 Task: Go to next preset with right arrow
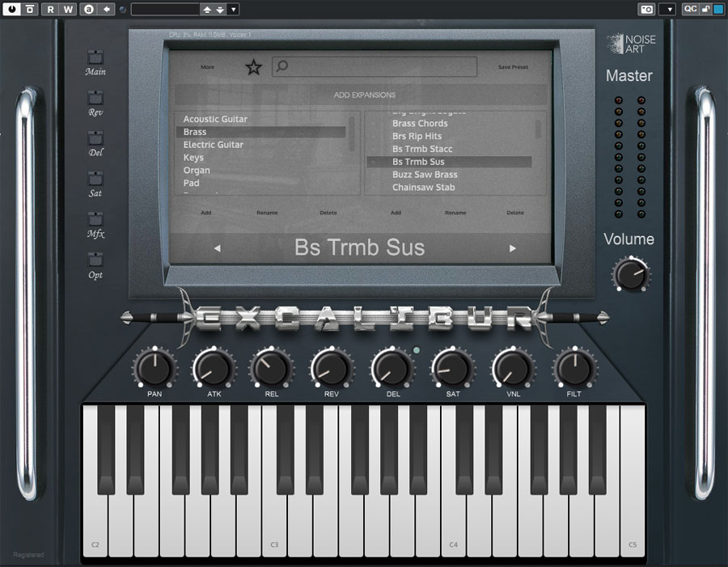pyautogui.click(x=513, y=248)
